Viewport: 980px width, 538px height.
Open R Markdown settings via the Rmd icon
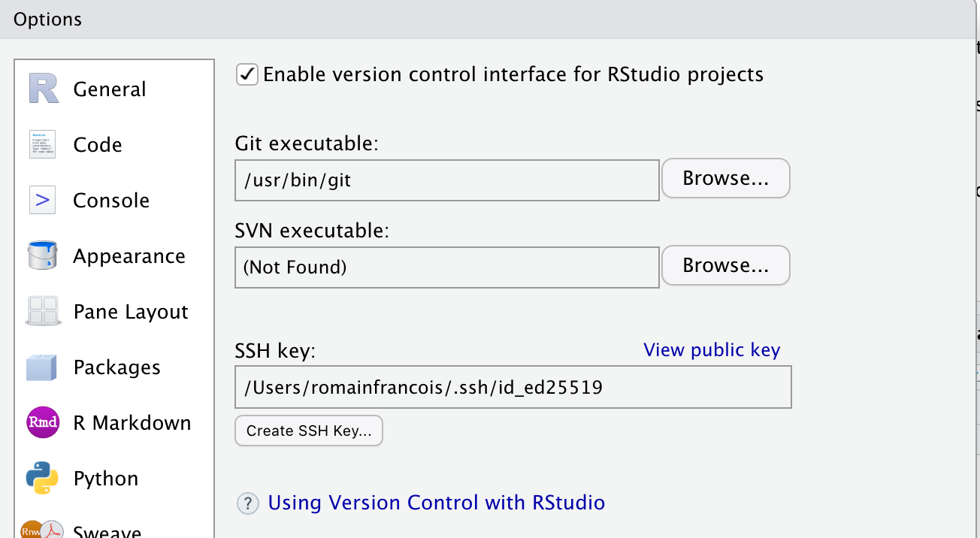point(43,422)
